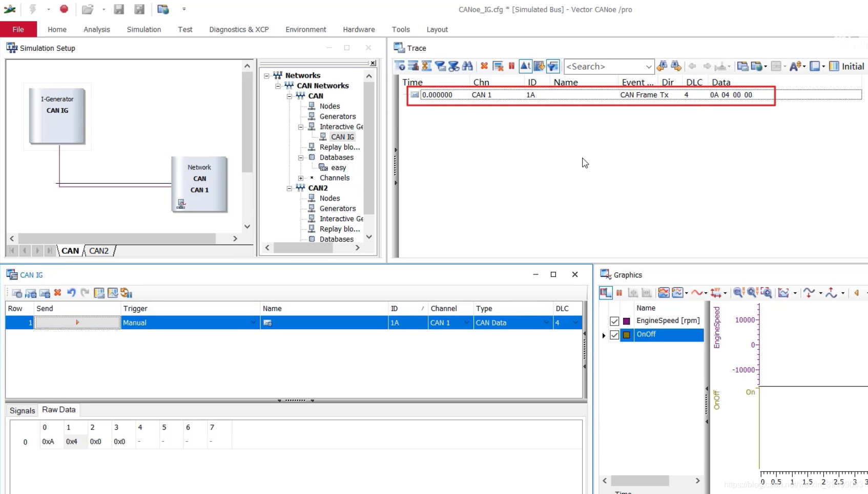This screenshot has height=494, width=868.
Task: Open the Simulation ribbon tab
Action: coord(144,29)
